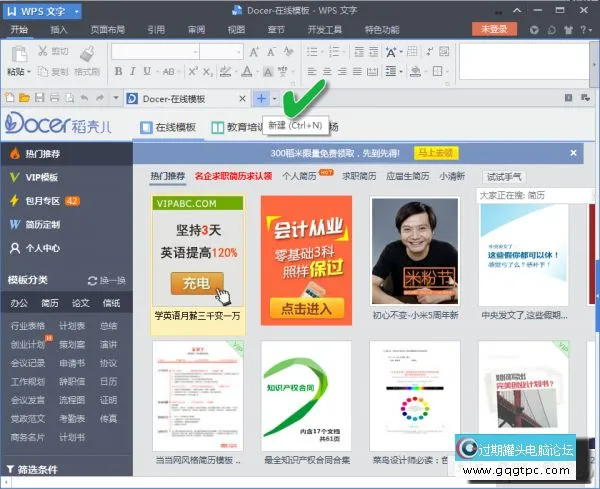Open the Help question mark dropdown

[585, 29]
